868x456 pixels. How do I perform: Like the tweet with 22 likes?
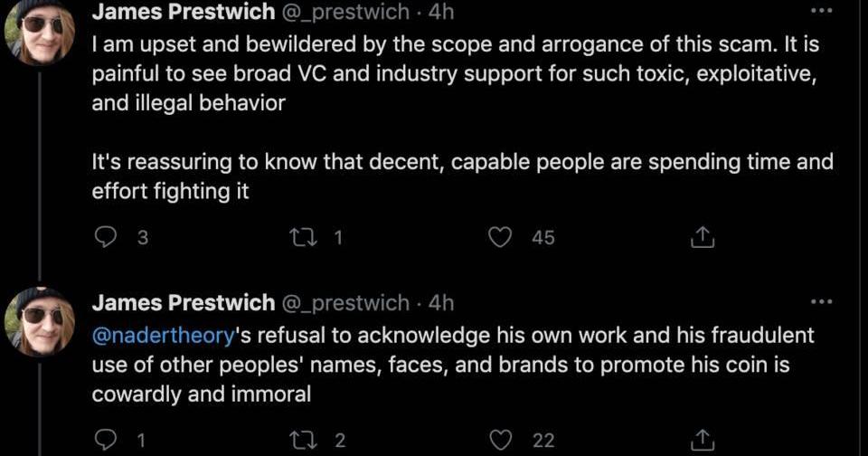500,440
